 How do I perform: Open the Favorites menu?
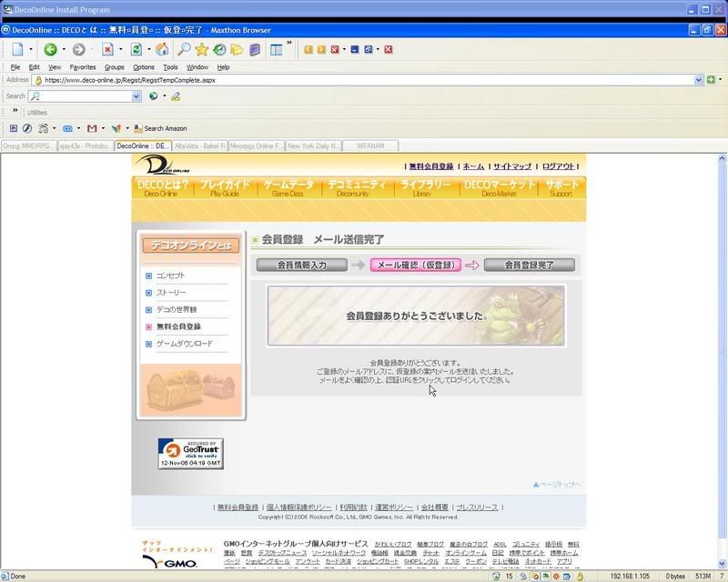click(x=83, y=67)
